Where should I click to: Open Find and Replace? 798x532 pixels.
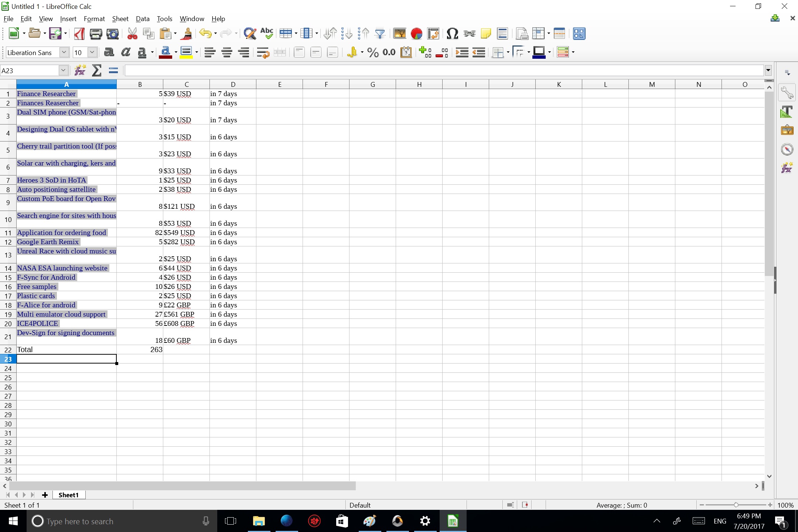click(x=250, y=34)
